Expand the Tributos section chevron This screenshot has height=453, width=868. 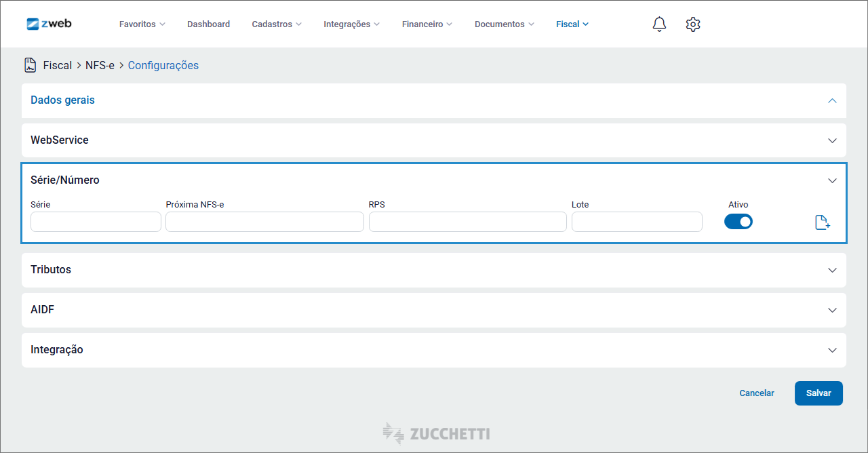pos(832,270)
